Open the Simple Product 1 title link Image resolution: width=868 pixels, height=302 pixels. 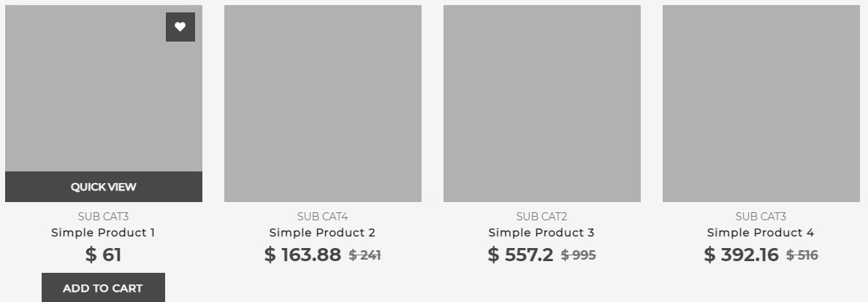[x=103, y=233]
